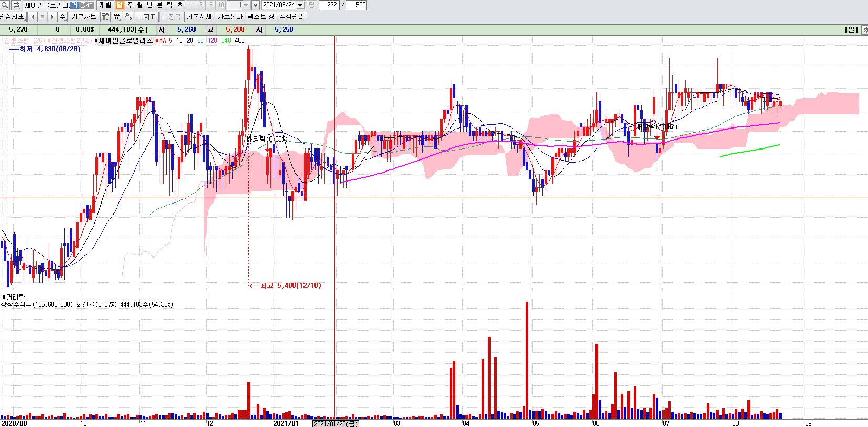
Task: Click the open price 5,260
Action: (187, 30)
